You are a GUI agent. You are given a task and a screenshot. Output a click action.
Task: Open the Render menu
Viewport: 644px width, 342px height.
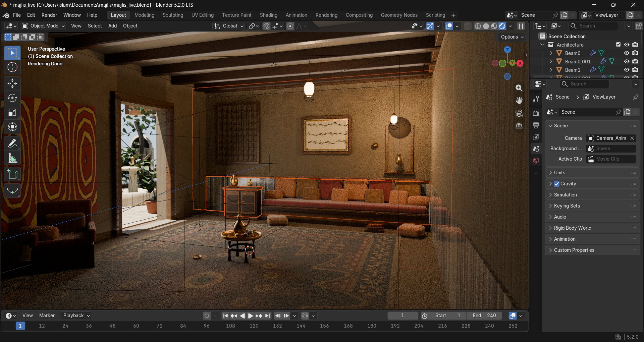(x=49, y=15)
